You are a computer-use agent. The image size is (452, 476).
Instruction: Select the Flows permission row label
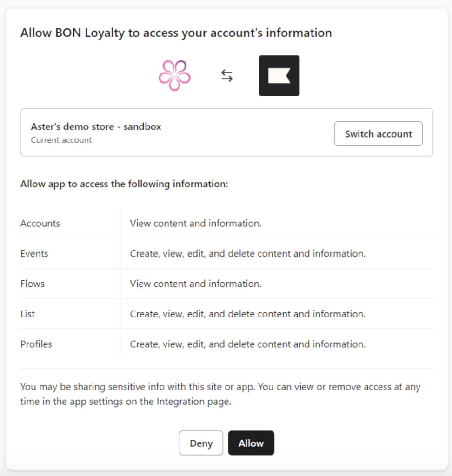click(x=33, y=284)
